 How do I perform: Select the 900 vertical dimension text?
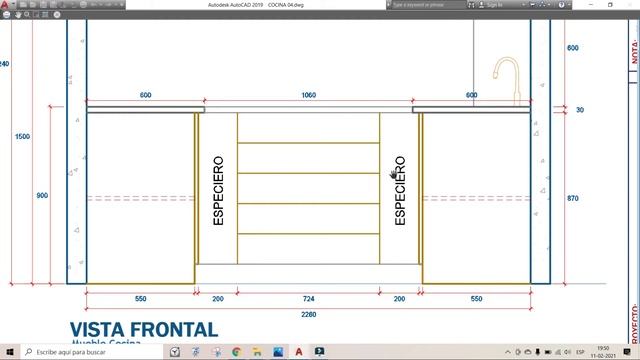point(42,196)
